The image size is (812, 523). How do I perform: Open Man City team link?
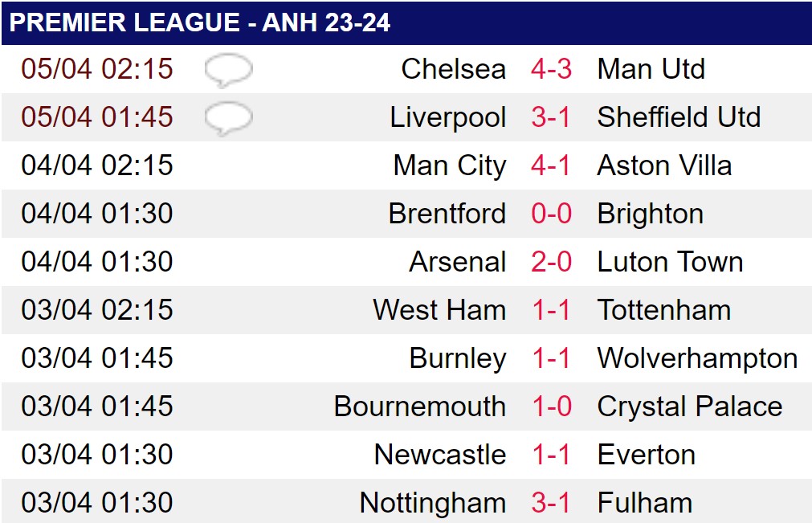[450, 166]
